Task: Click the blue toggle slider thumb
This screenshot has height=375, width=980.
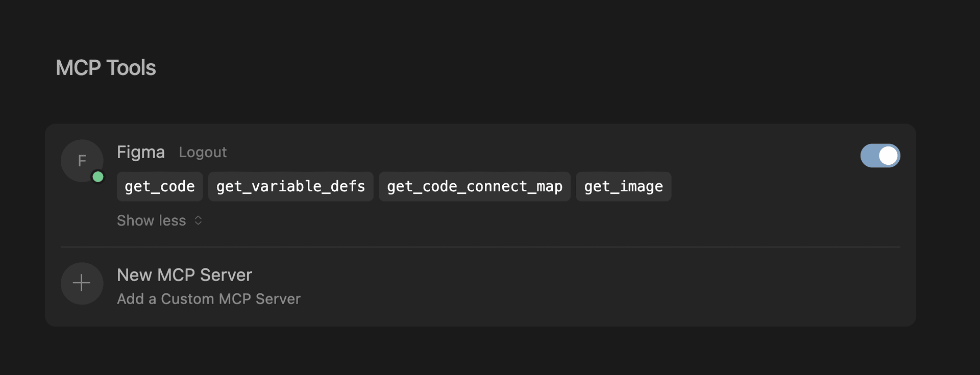Action: pos(888,156)
